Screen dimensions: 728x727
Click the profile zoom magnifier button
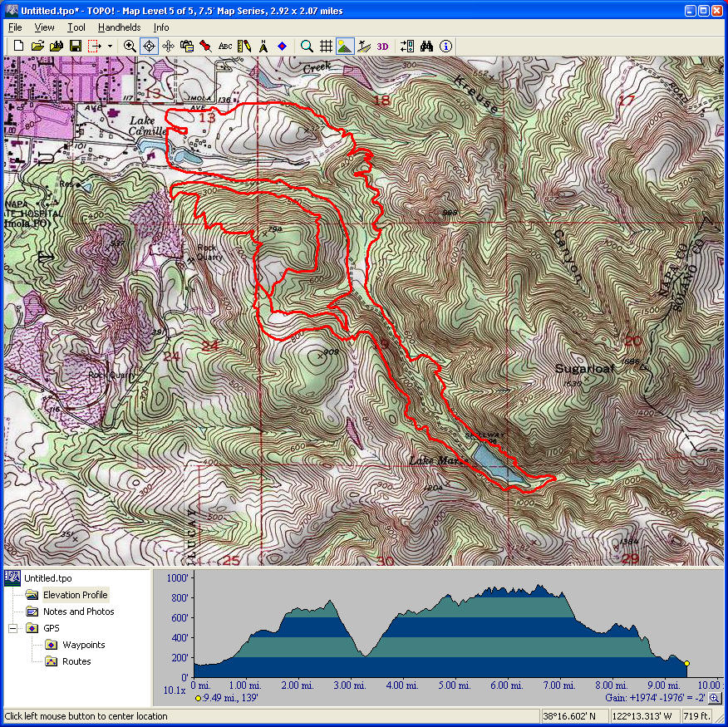(715, 698)
